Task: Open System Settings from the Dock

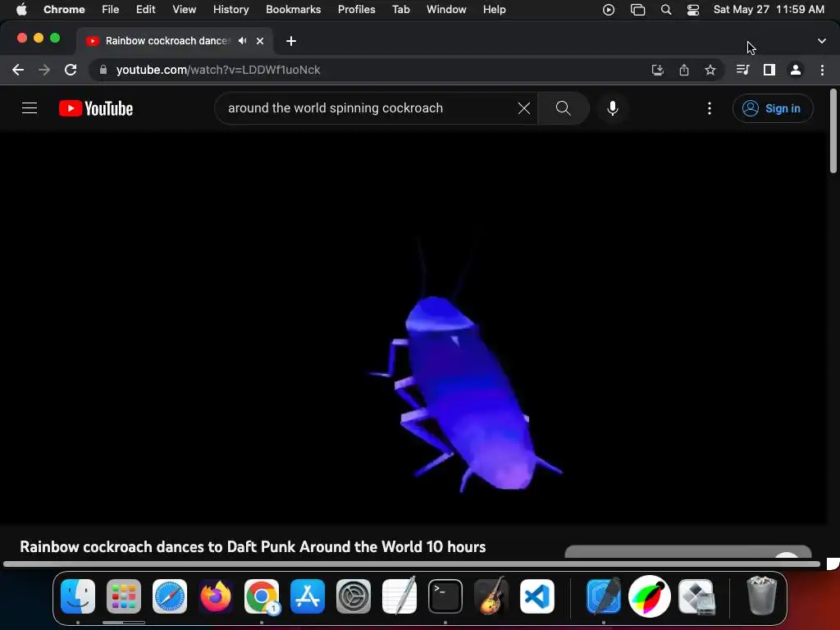Action: click(x=354, y=596)
